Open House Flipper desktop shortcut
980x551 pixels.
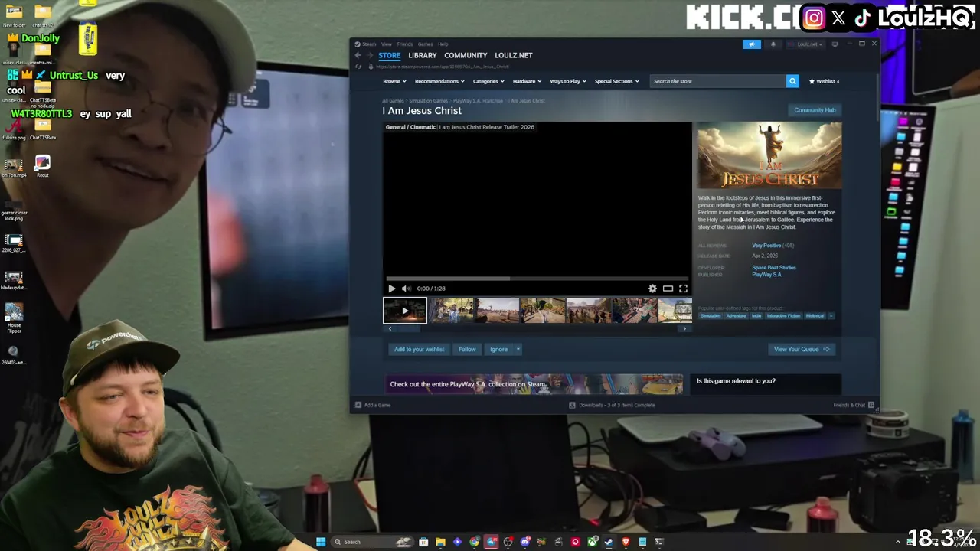[14, 318]
